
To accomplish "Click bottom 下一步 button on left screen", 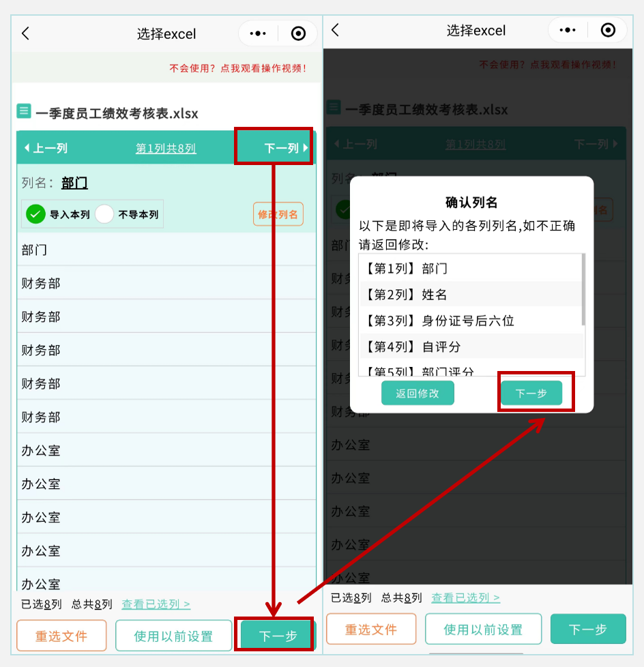I will (x=278, y=636).
